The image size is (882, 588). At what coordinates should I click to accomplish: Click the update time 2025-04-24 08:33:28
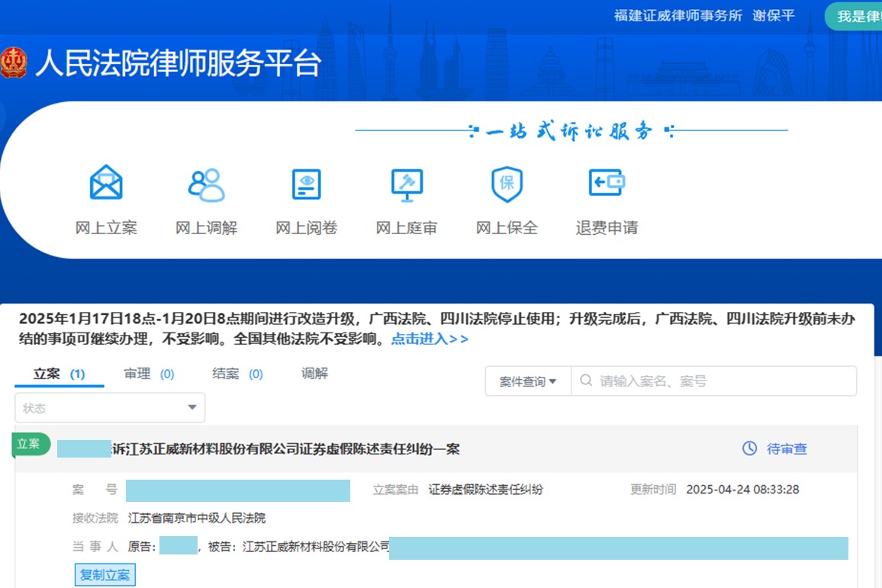pos(742,490)
